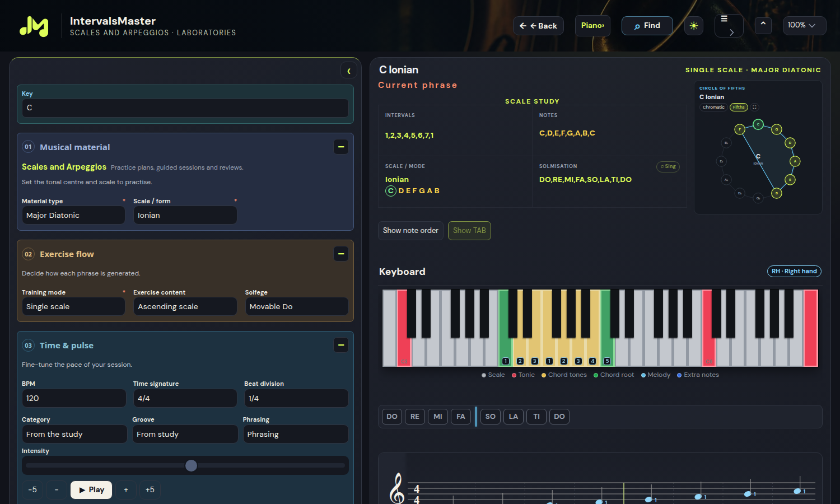Expand the circle of fifths to fullscreen
Viewport: 840px width, 504px height.
754,107
